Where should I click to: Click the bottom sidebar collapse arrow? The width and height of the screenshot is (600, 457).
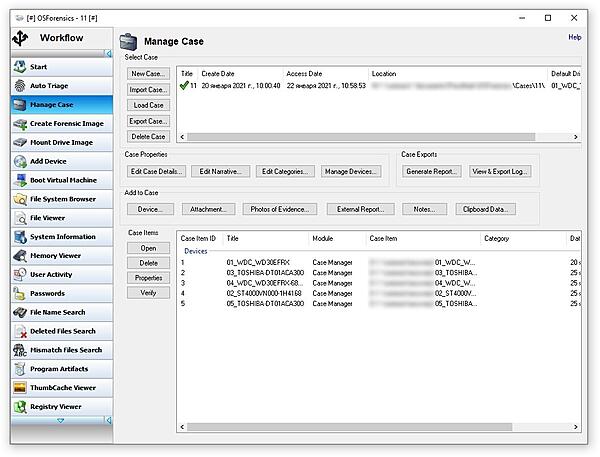pos(109,420)
